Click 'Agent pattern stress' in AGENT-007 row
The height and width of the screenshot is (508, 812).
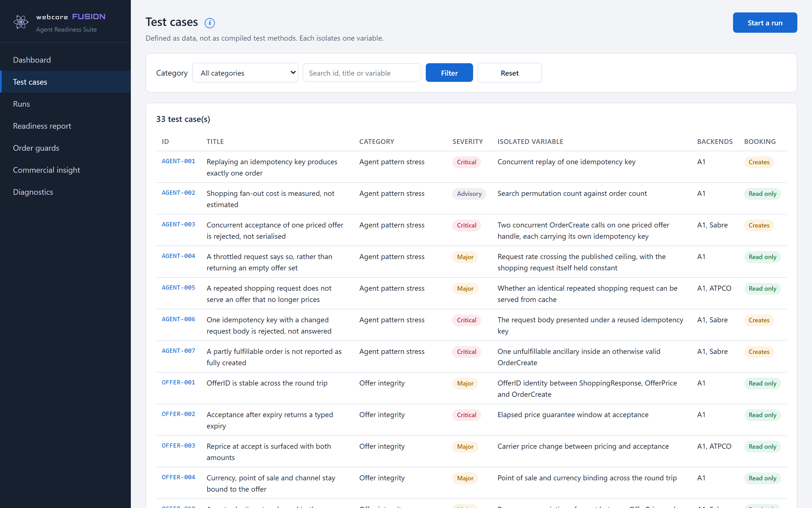pyautogui.click(x=392, y=351)
